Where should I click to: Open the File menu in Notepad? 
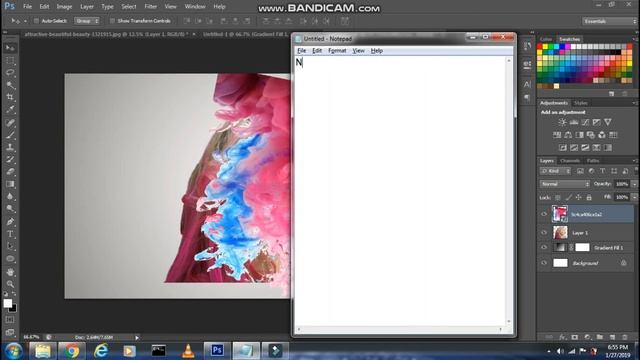pyautogui.click(x=302, y=51)
